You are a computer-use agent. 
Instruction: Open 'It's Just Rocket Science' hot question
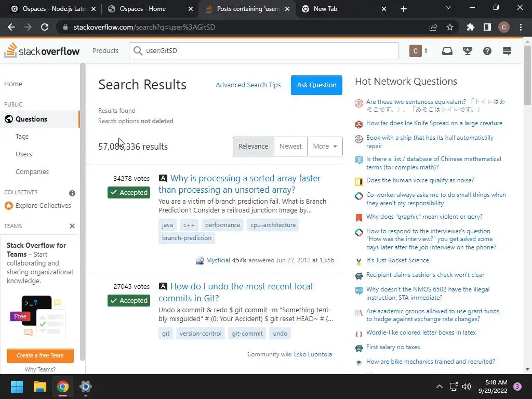pos(397,260)
